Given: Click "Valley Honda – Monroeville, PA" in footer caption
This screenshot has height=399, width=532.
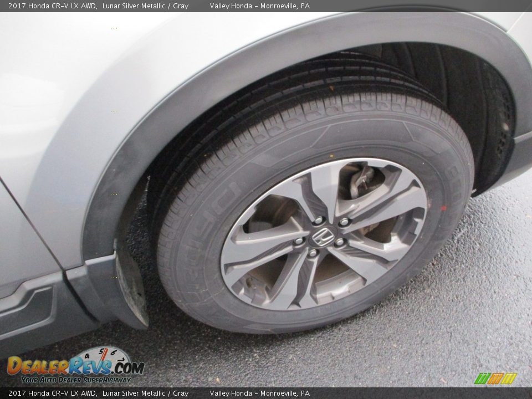Looking at the screenshot, I should [259, 393].
